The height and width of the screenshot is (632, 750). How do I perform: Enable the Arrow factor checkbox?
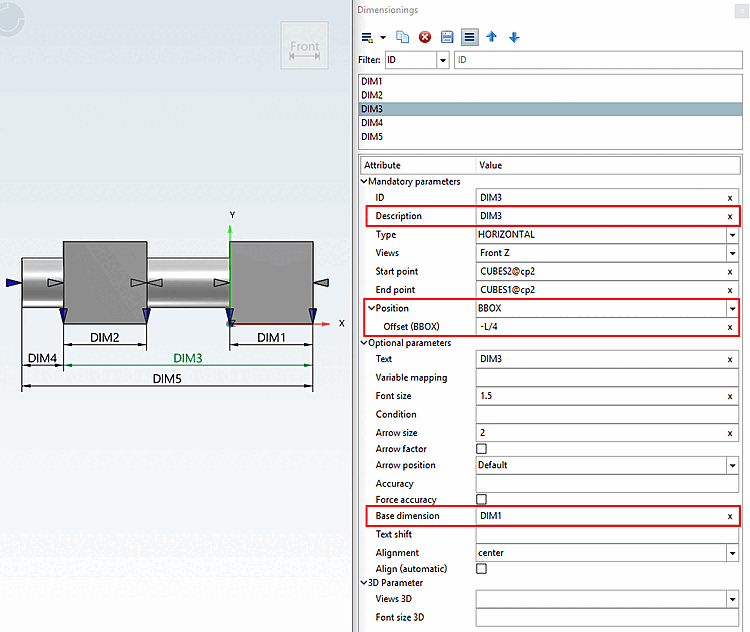pos(482,449)
